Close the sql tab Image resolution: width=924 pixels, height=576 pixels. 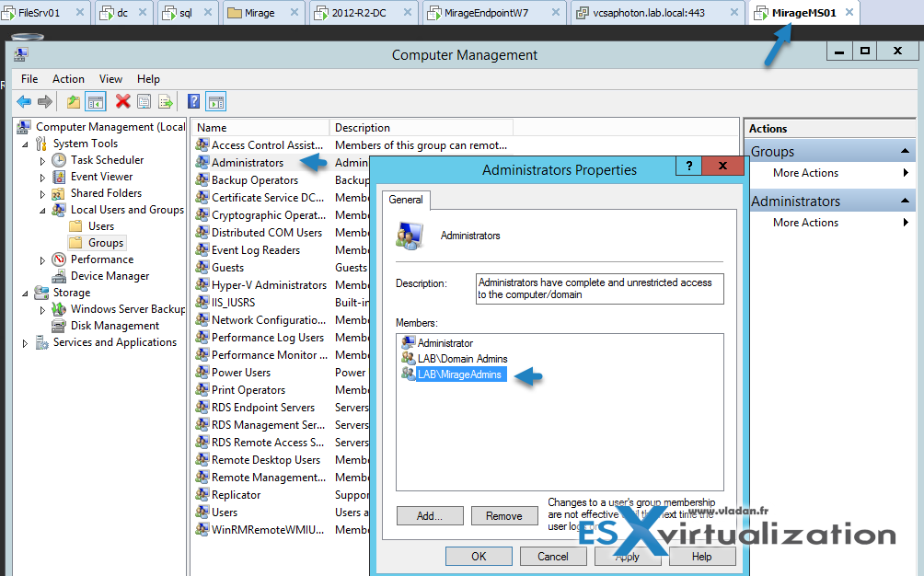207,12
